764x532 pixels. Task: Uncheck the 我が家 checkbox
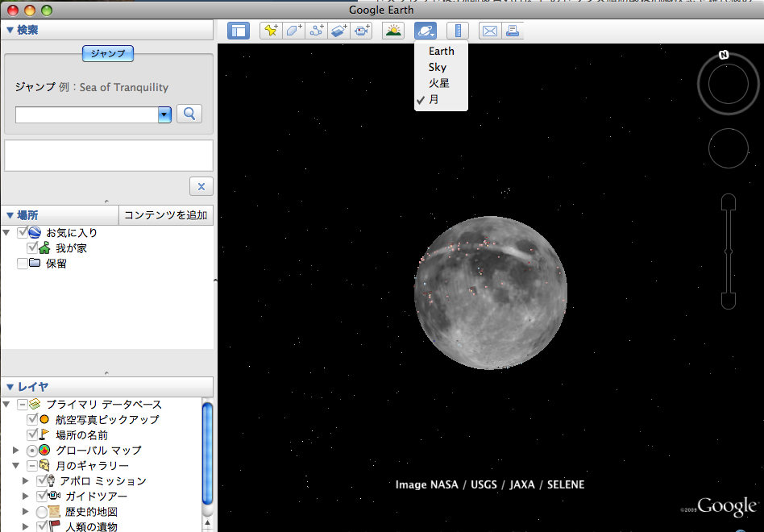pyautogui.click(x=32, y=247)
